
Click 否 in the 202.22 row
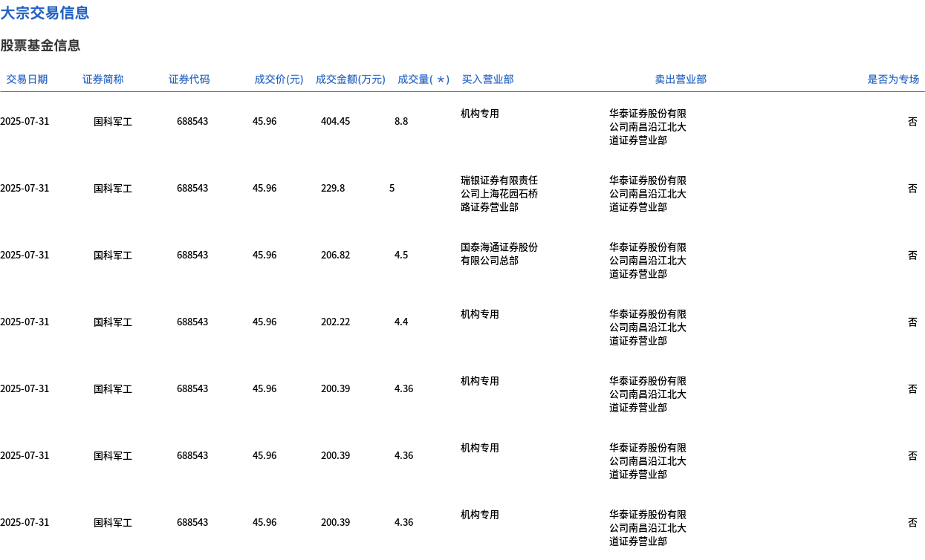[912, 322]
